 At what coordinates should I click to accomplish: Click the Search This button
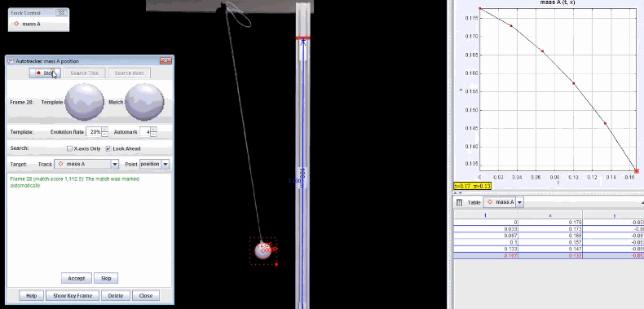(84, 73)
